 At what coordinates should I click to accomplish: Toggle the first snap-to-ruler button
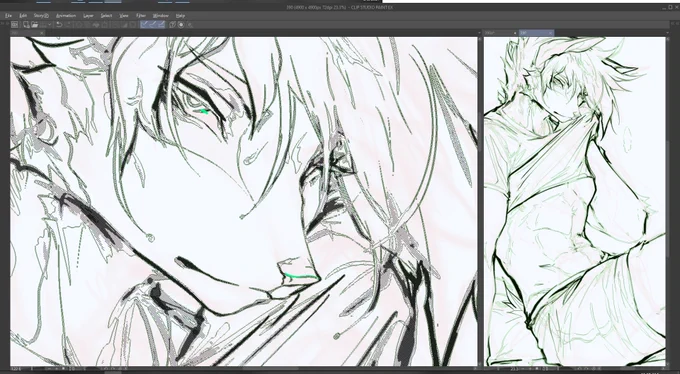[x=144, y=25]
